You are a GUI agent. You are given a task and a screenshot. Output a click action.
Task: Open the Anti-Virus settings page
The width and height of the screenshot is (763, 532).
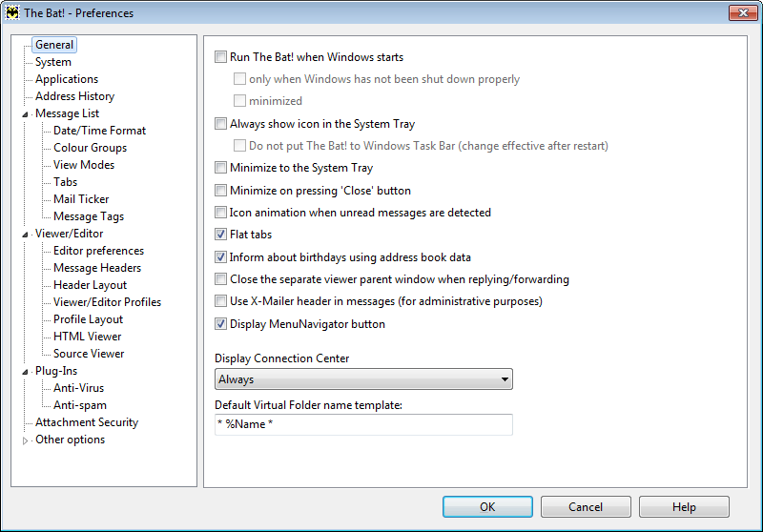(x=79, y=388)
